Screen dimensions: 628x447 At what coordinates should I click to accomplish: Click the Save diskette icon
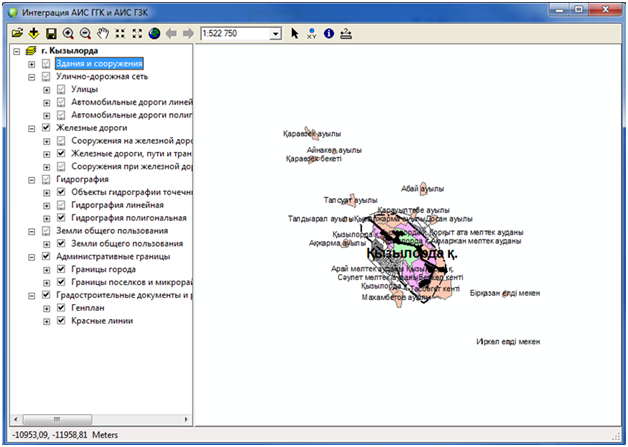pos(51,33)
